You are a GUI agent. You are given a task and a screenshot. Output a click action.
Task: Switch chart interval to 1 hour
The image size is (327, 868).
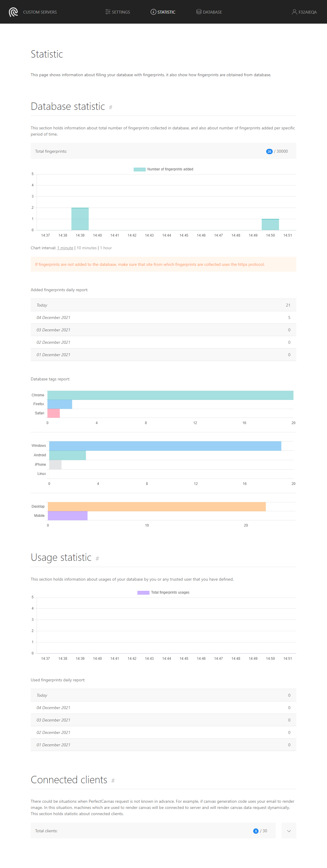pos(106,248)
